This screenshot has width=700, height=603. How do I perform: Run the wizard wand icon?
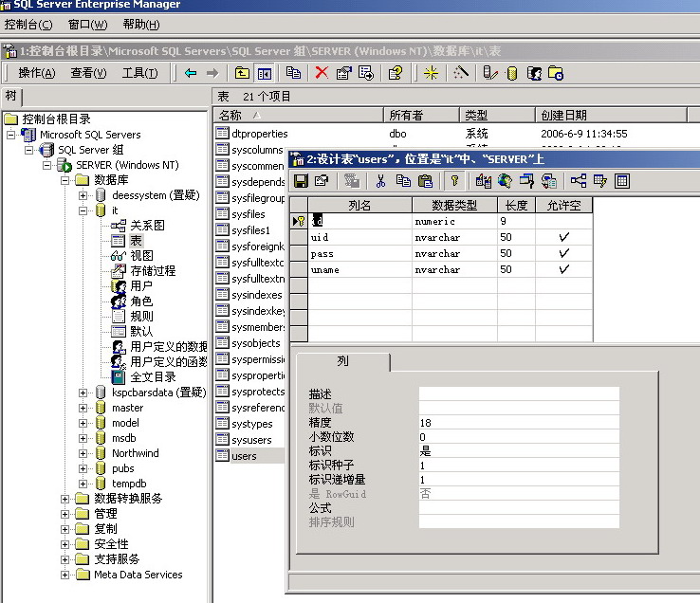(x=460, y=73)
